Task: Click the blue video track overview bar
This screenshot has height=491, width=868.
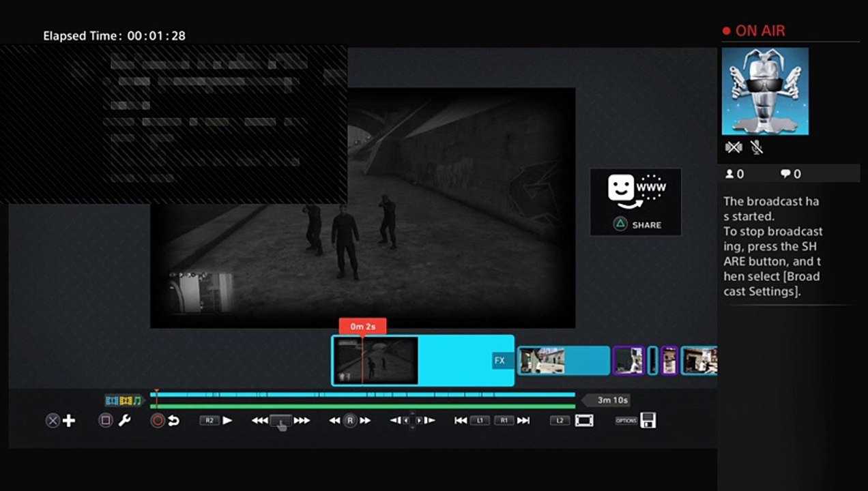Action: 362,395
